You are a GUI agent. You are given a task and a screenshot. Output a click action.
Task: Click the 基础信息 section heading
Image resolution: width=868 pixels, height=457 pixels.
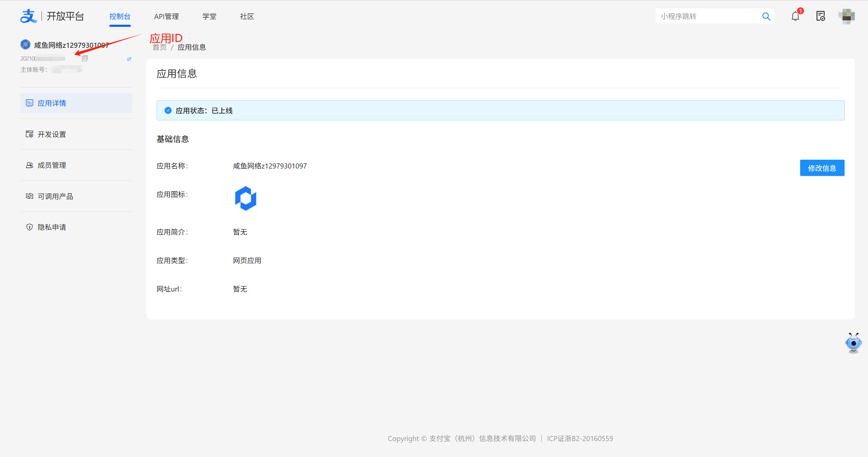point(173,139)
